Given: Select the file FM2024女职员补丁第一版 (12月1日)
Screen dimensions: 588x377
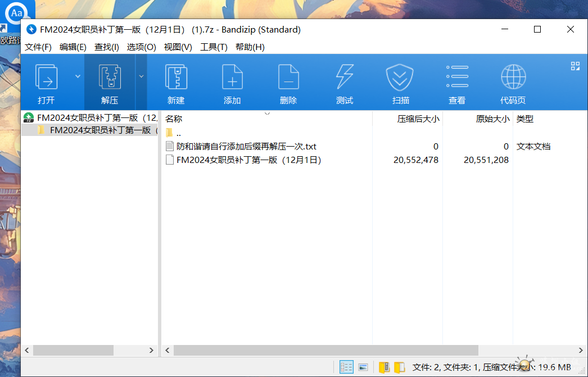Looking at the screenshot, I should click(x=249, y=160).
